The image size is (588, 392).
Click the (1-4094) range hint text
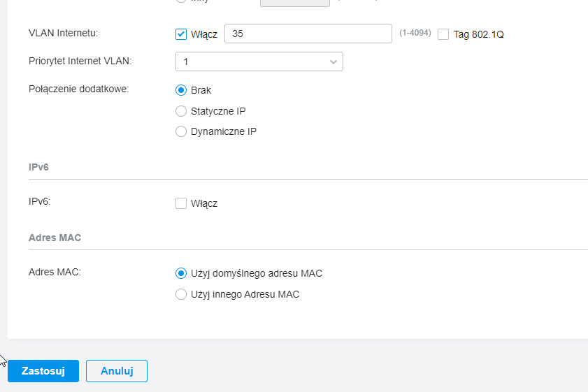pos(415,34)
